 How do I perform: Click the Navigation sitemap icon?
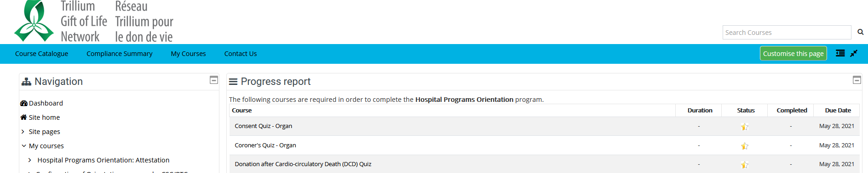pos(27,82)
